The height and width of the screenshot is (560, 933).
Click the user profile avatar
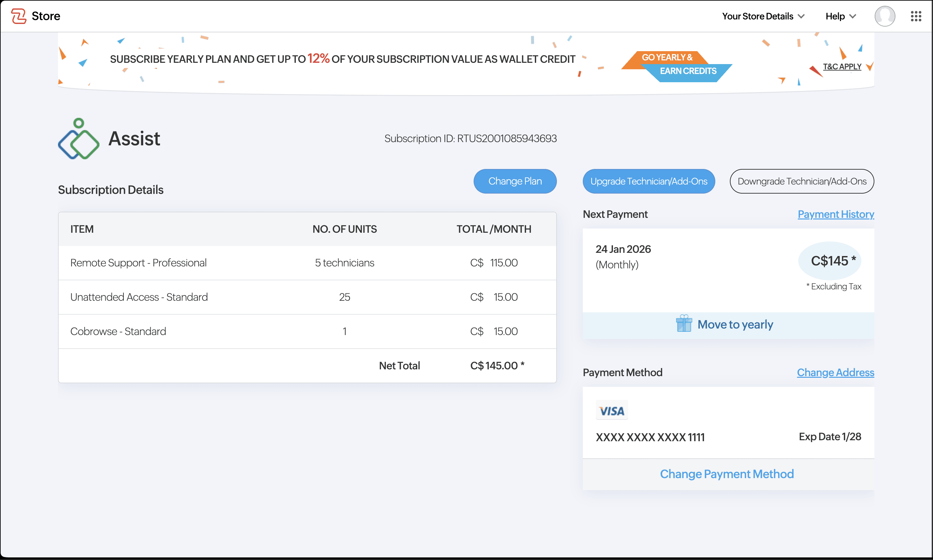pyautogui.click(x=884, y=16)
